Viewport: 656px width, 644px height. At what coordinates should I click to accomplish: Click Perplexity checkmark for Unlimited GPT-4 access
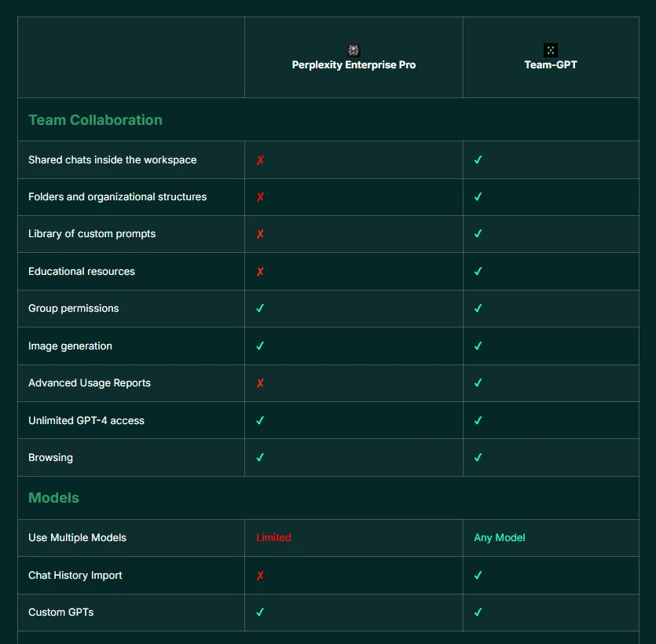(260, 420)
